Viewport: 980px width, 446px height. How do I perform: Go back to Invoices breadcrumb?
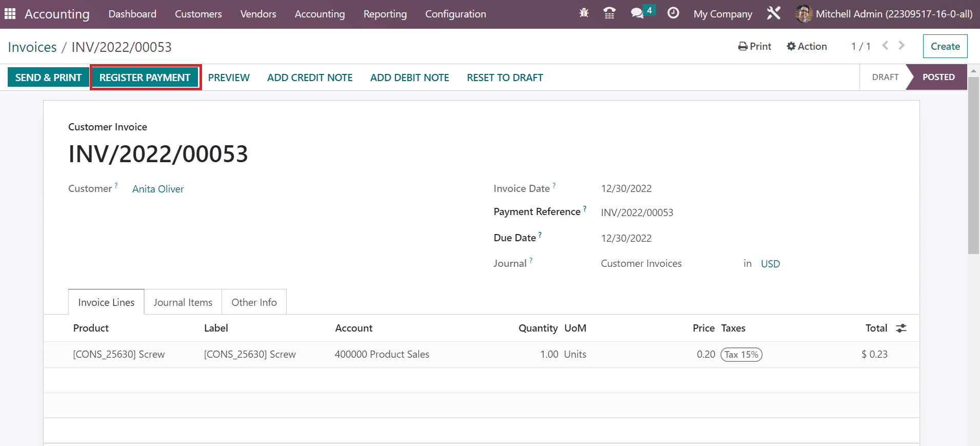click(x=32, y=47)
